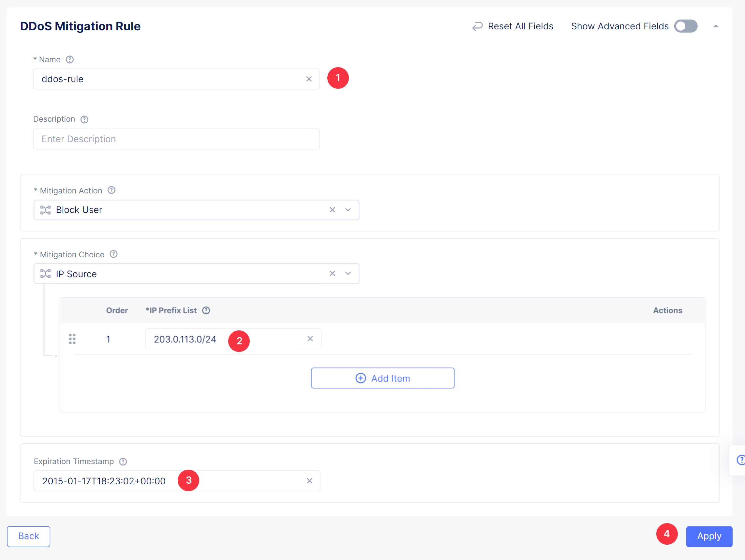745x560 pixels.
Task: Click the Description help icon
Action: pyautogui.click(x=84, y=119)
